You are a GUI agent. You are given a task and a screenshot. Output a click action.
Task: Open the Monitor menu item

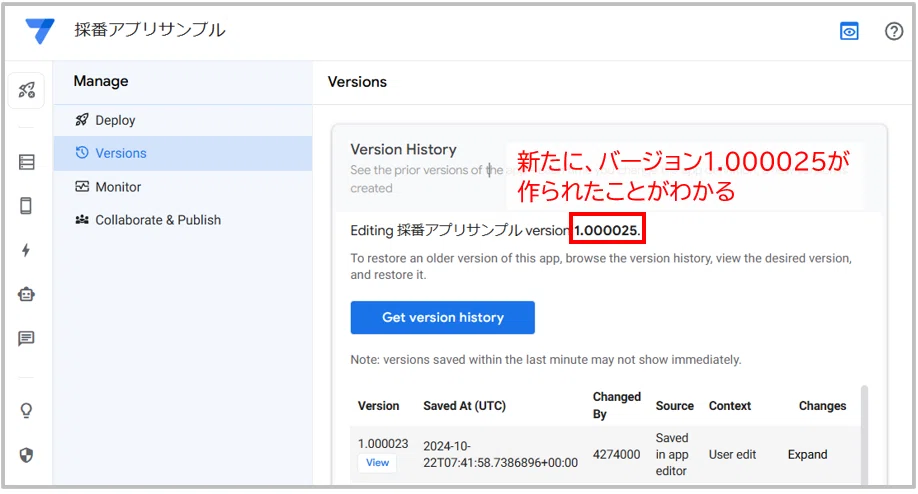(x=183, y=187)
